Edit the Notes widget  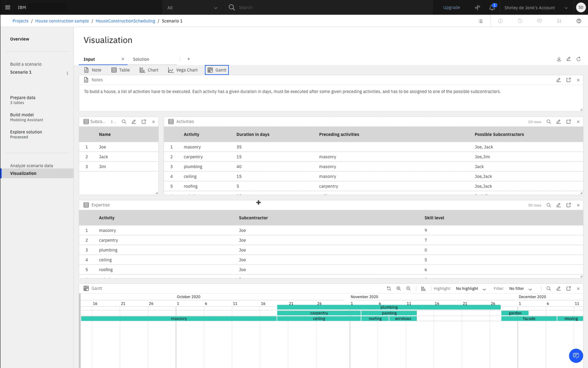[x=559, y=80]
